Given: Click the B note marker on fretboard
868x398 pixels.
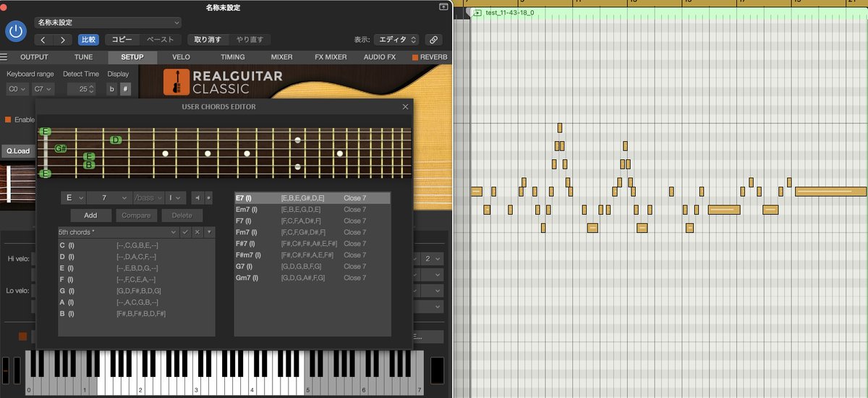Looking at the screenshot, I should click(x=89, y=165).
